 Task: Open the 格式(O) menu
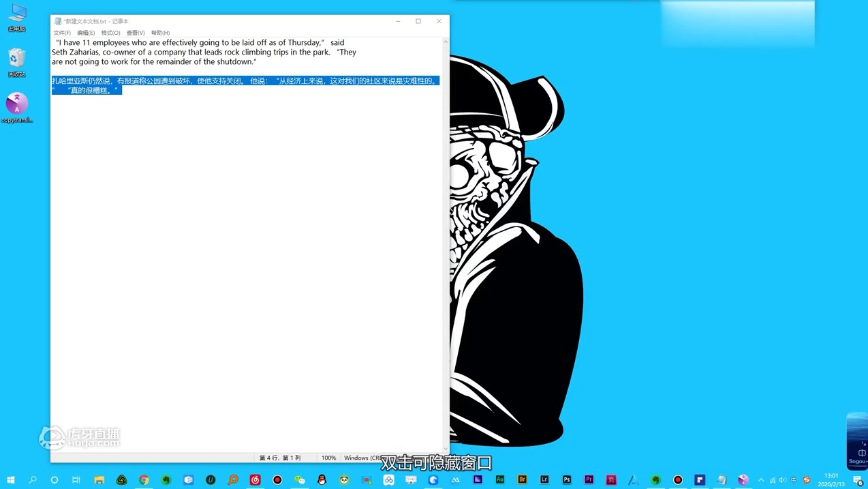(110, 33)
